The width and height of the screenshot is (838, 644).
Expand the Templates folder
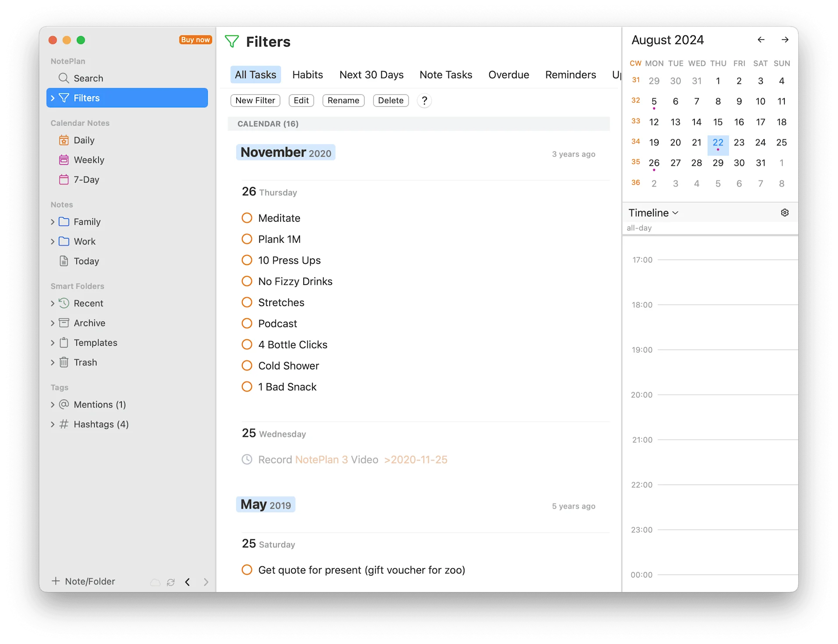pos(52,343)
